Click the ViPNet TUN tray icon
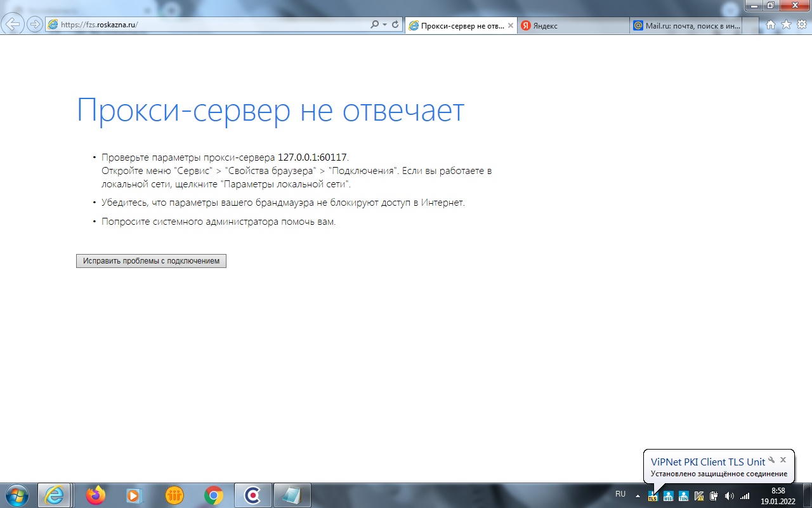Viewport: 812px width, 508px height. [683, 495]
